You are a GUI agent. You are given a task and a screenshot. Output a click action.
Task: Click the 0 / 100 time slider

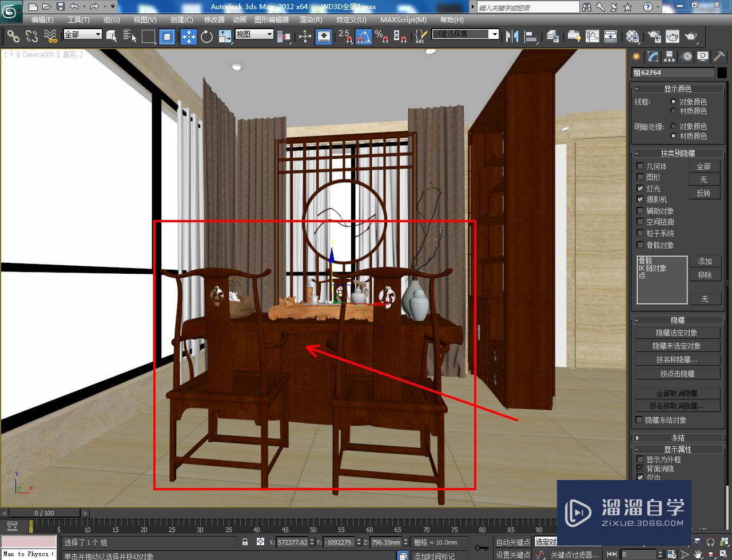pyautogui.click(x=44, y=513)
